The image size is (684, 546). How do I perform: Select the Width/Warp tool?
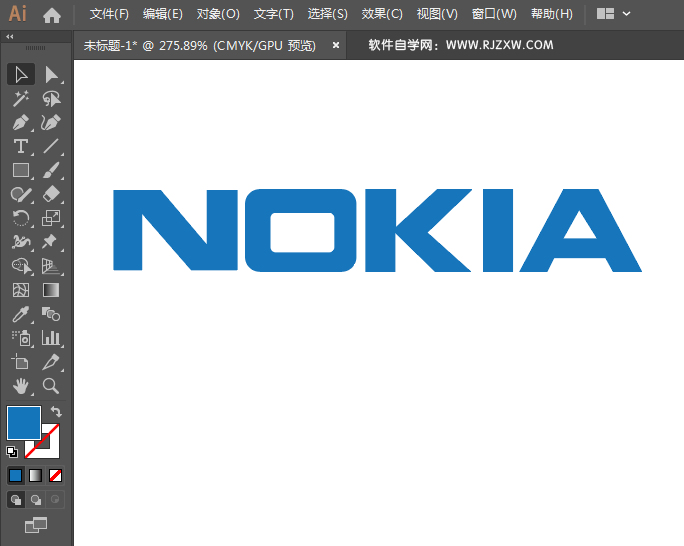coord(21,242)
